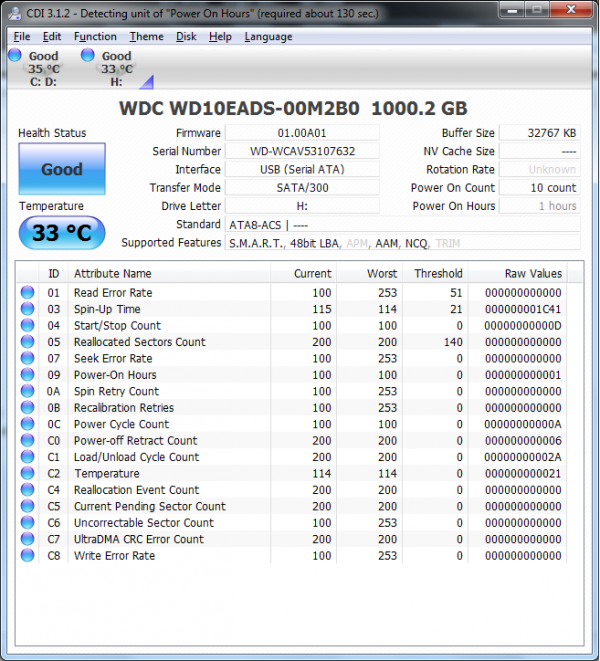Click the Raw Values column header
Viewport: 600px width, 661px height.
[517, 274]
